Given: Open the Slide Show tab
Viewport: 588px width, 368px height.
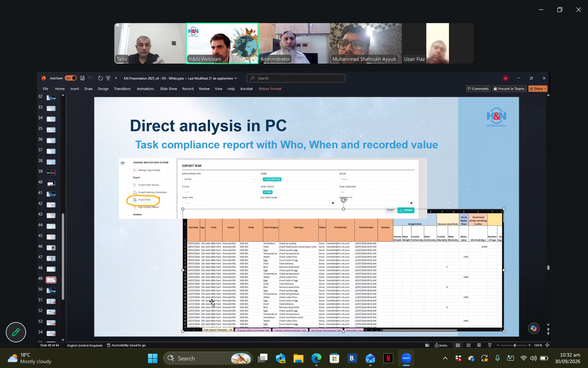Looking at the screenshot, I should 168,89.
